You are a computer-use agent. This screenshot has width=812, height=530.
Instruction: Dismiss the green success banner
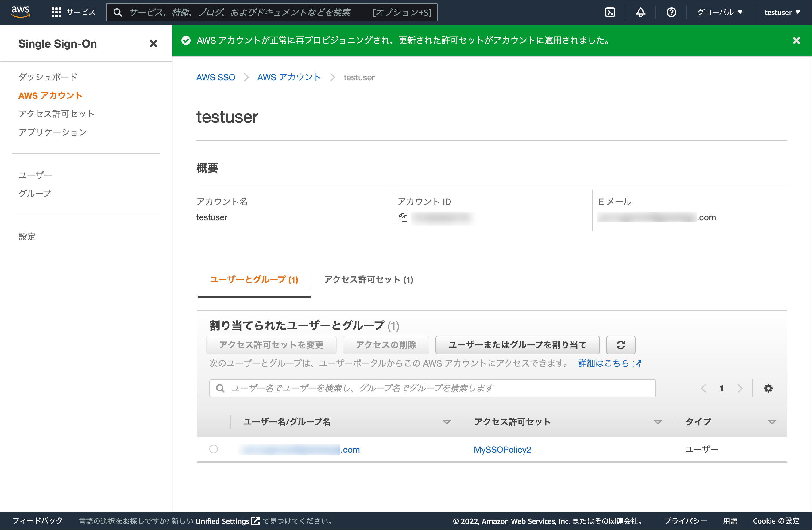click(x=796, y=40)
